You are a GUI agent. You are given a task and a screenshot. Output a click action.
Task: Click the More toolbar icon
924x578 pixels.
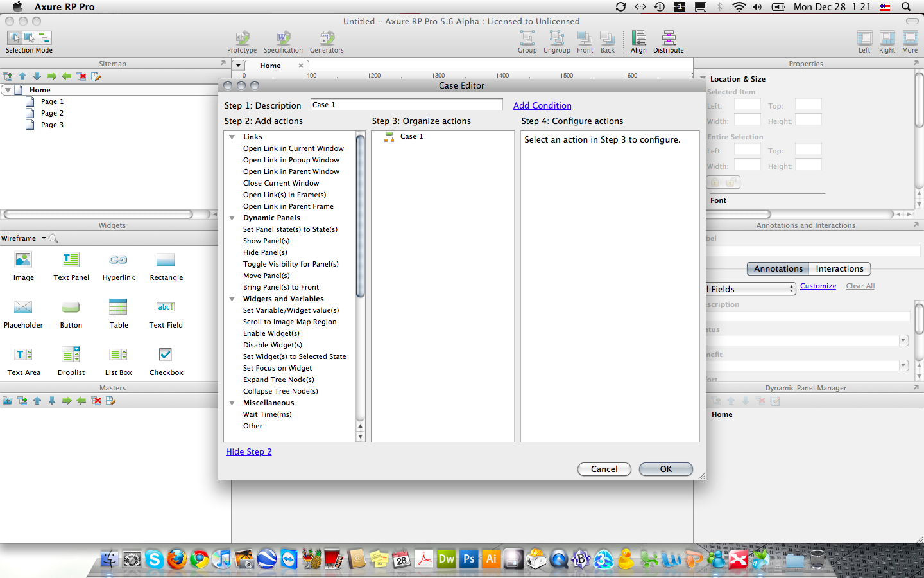click(910, 39)
